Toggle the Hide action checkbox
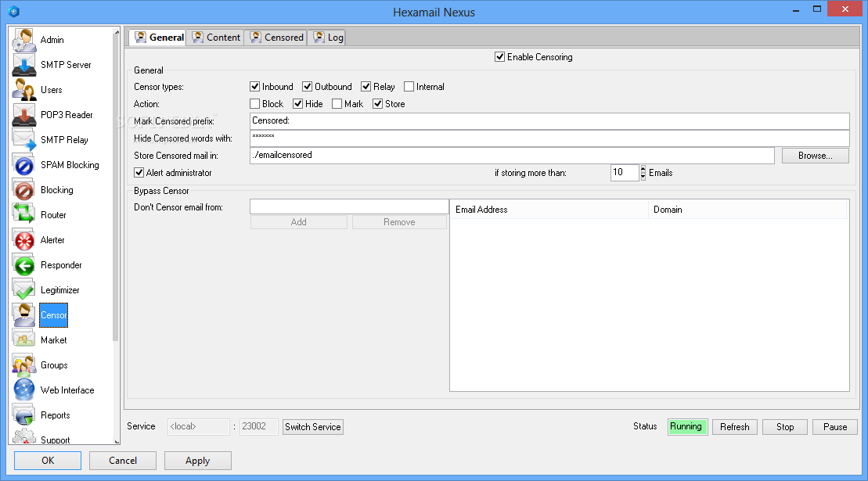The width and height of the screenshot is (868, 481). [298, 104]
